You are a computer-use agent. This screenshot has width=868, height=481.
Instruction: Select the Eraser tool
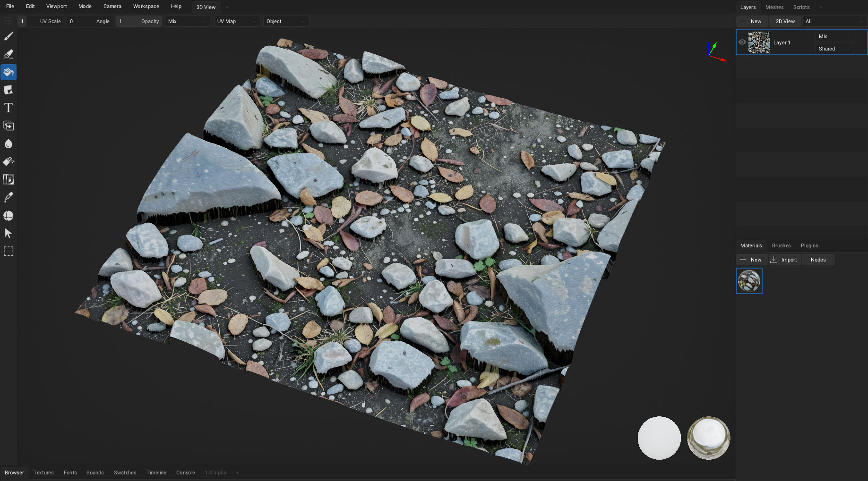pos(9,54)
